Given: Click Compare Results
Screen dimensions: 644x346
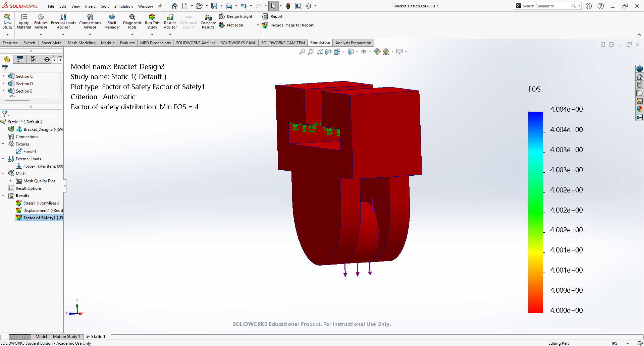Looking at the screenshot, I should 208,22.
